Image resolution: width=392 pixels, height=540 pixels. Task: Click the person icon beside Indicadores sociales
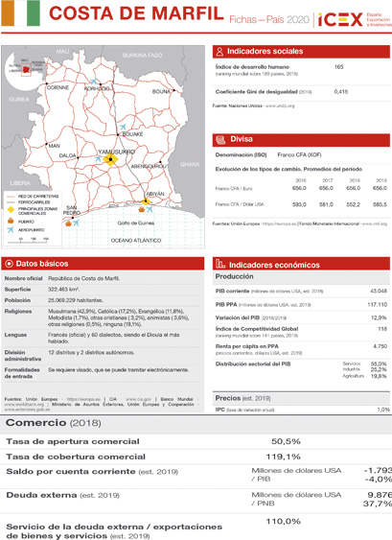tap(219, 52)
